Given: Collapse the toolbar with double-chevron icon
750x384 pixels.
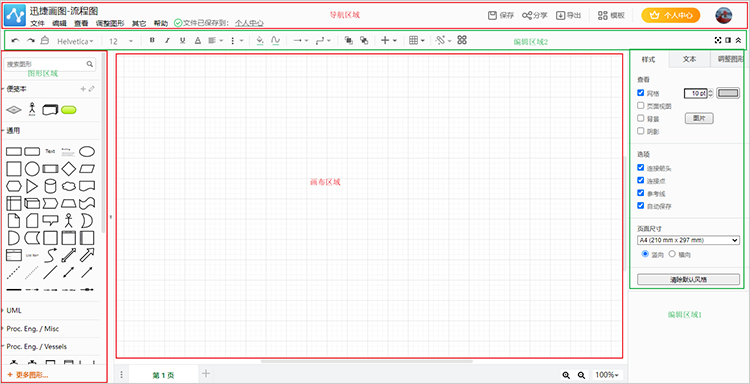Looking at the screenshot, I should point(739,40).
